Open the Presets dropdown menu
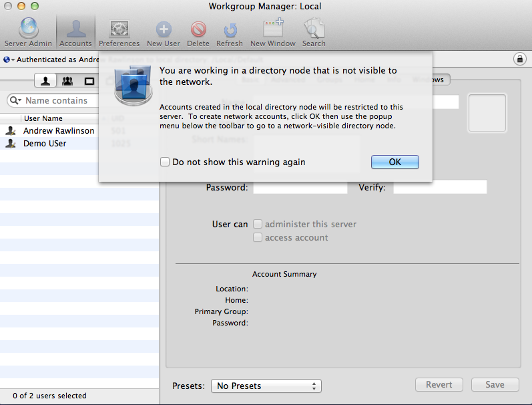This screenshot has height=405, width=532. (x=266, y=386)
